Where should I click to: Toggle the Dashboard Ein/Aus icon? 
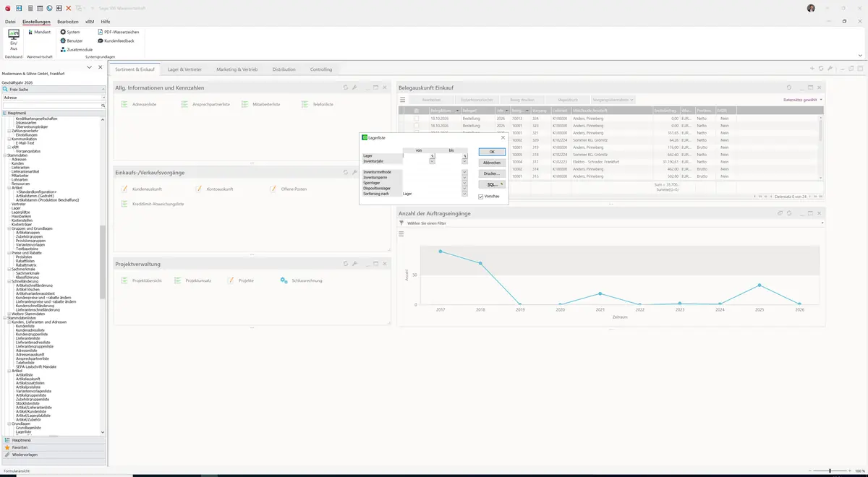[x=13, y=38]
